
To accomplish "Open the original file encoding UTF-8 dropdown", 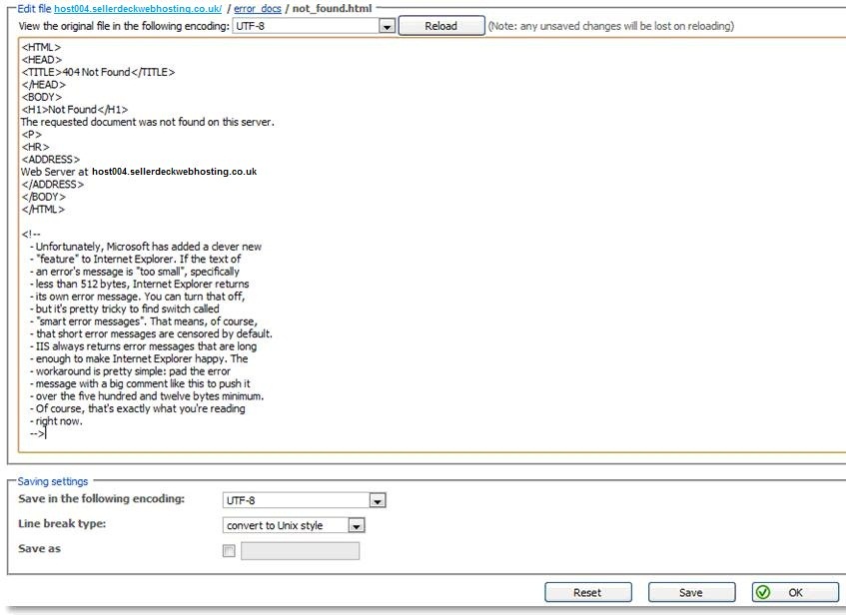I will [x=388, y=26].
